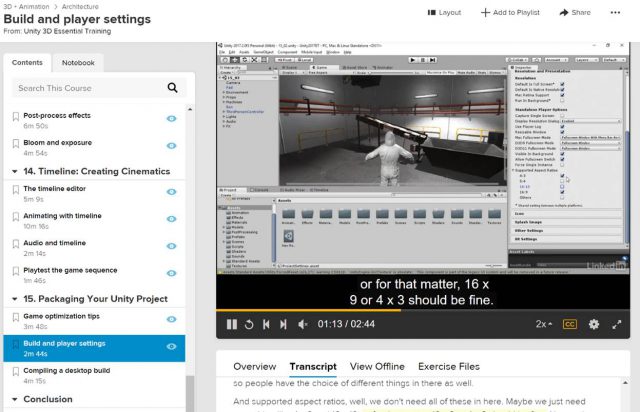Toggle viewed eye for Playtest the game sequence
The width and height of the screenshot is (640, 412).
[171, 273]
